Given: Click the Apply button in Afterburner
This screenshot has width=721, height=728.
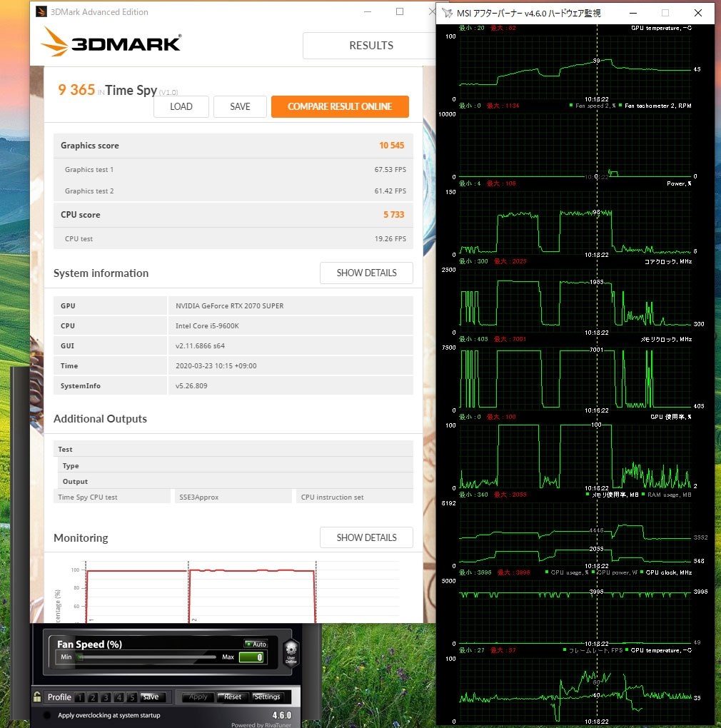Looking at the screenshot, I should (x=198, y=697).
